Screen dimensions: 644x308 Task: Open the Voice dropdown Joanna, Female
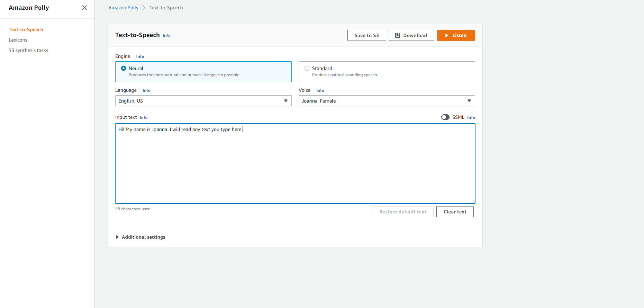tap(387, 101)
